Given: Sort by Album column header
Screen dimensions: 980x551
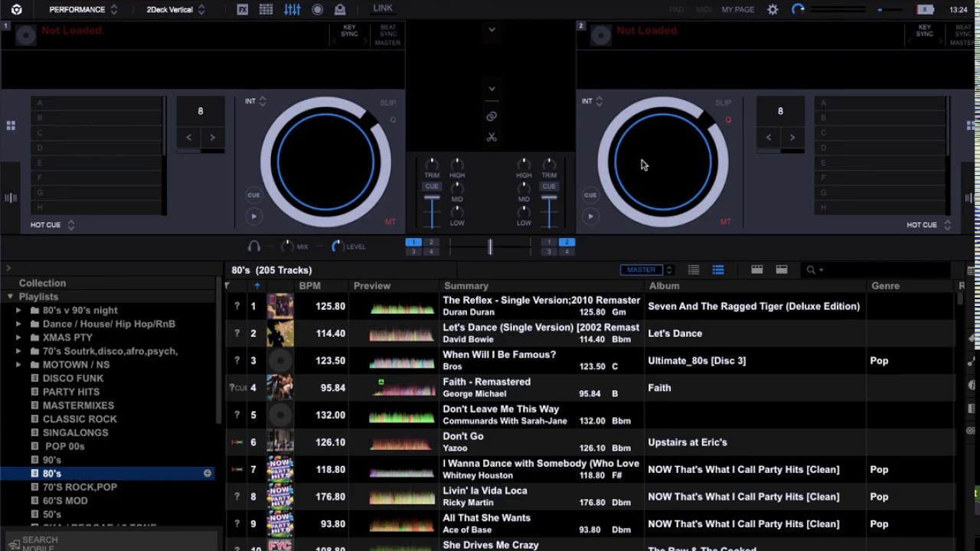Looking at the screenshot, I should [664, 285].
